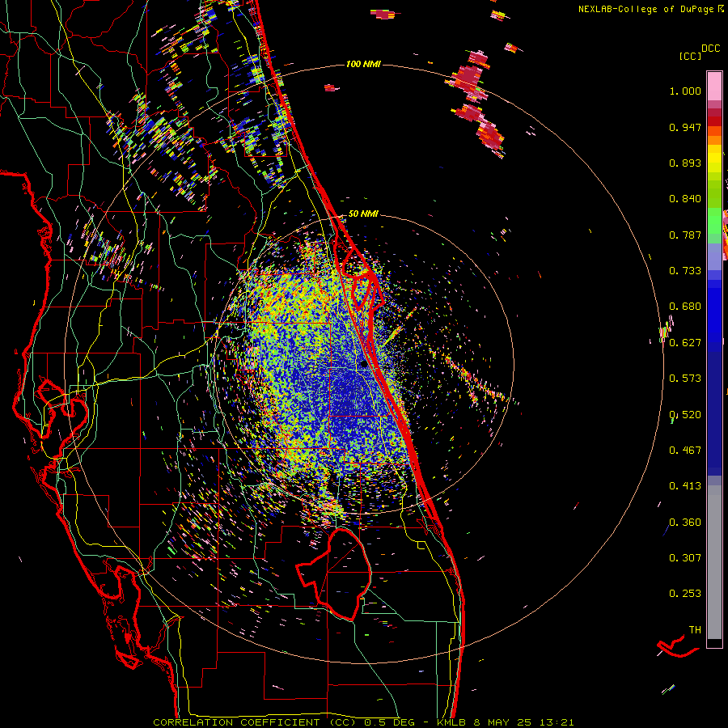
Task: Click the CORRELATION COEFFICIENT (CC) caption text
Action: point(254,722)
